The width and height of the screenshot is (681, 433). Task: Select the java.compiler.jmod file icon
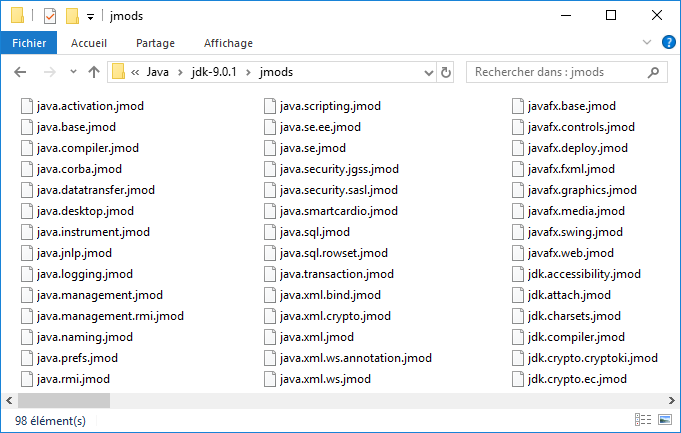[x=27, y=148]
